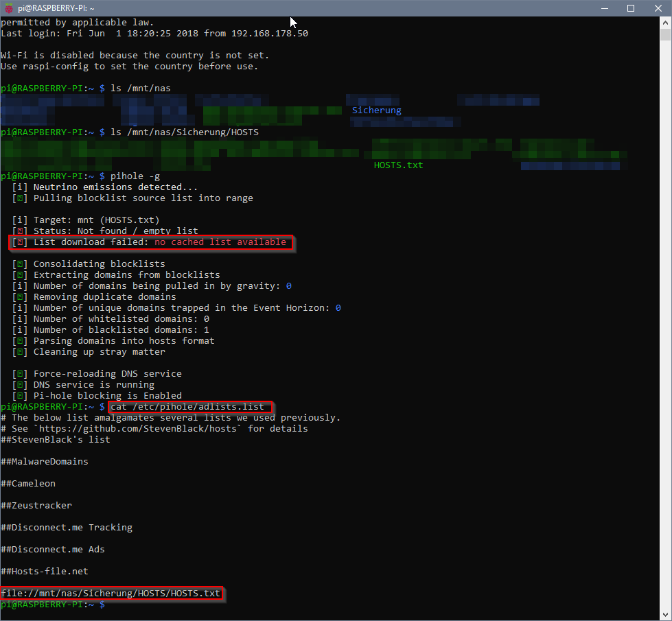Screen dimensions: 672x621
Task: Click the cat /etc/pihole/adlists.list command
Action: pyautogui.click(x=187, y=407)
